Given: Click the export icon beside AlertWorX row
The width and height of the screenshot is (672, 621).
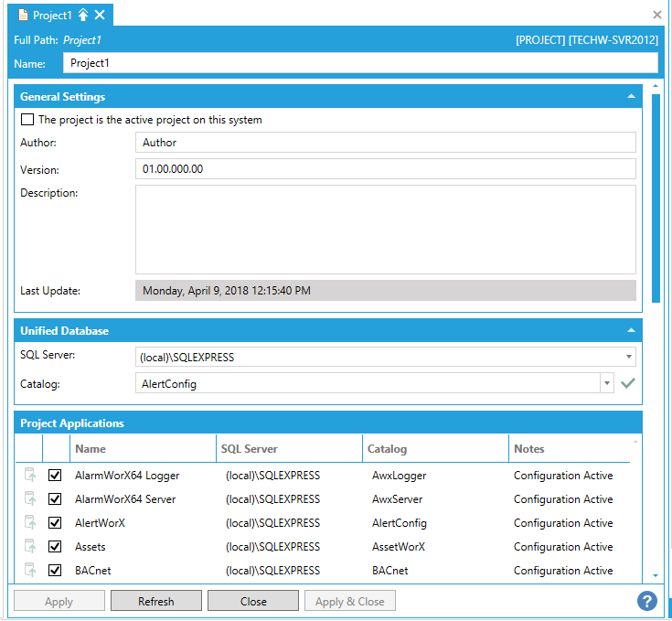Looking at the screenshot, I should [x=29, y=523].
